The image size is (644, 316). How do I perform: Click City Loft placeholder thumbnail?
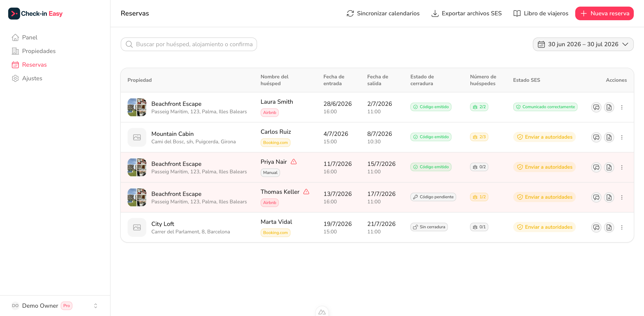coord(137,227)
